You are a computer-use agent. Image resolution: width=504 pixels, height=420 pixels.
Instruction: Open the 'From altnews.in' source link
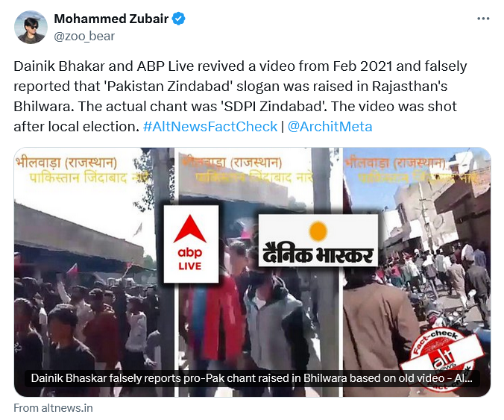pos(53,408)
